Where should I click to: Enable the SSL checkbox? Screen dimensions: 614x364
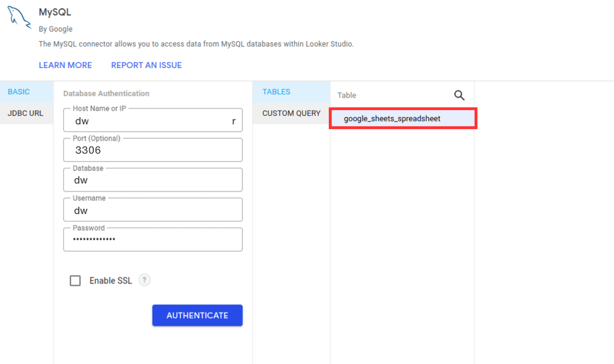75,280
